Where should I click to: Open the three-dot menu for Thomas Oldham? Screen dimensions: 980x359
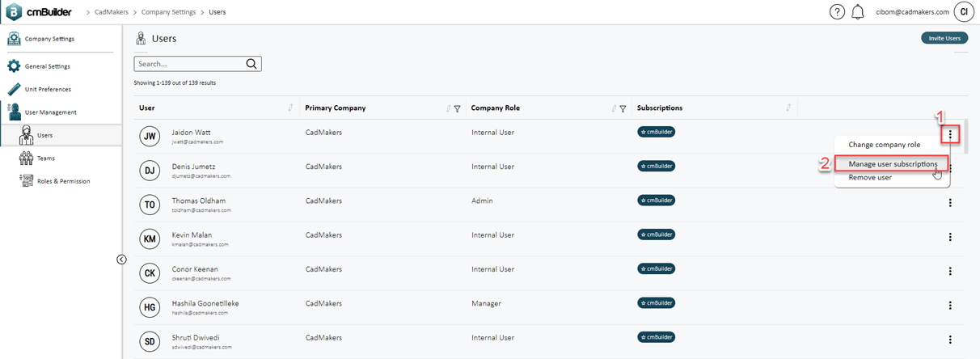[950, 203]
